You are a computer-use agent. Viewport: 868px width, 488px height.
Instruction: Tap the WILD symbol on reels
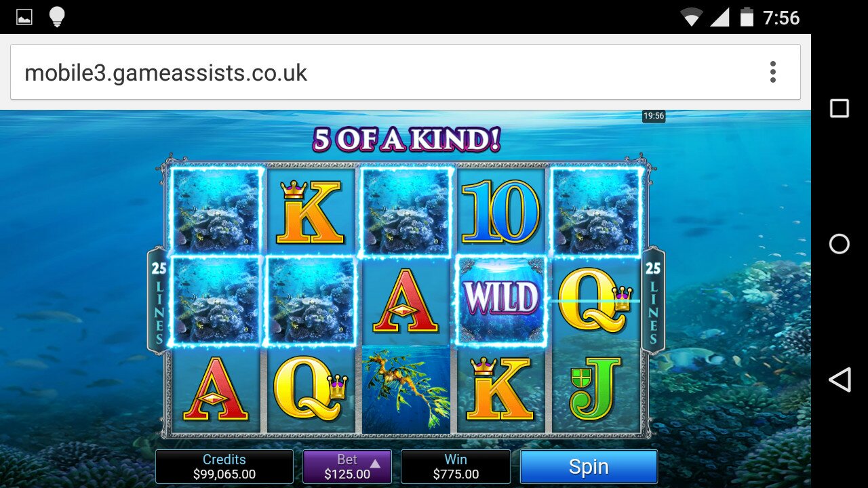point(501,301)
